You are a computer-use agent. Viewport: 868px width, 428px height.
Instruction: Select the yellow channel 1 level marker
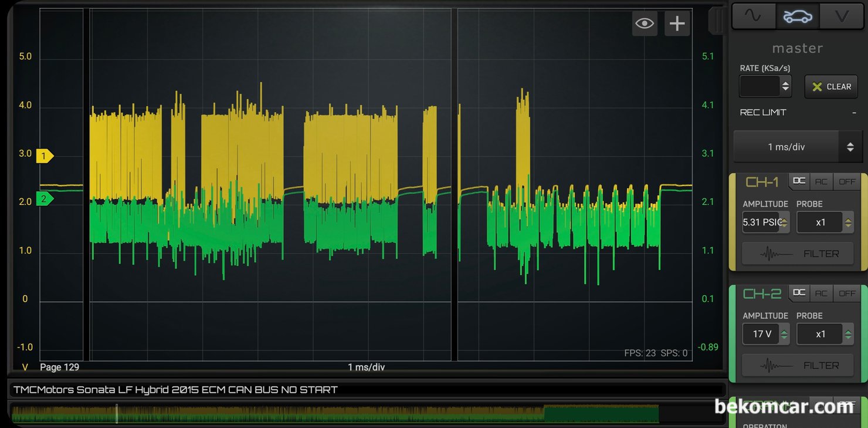point(45,156)
